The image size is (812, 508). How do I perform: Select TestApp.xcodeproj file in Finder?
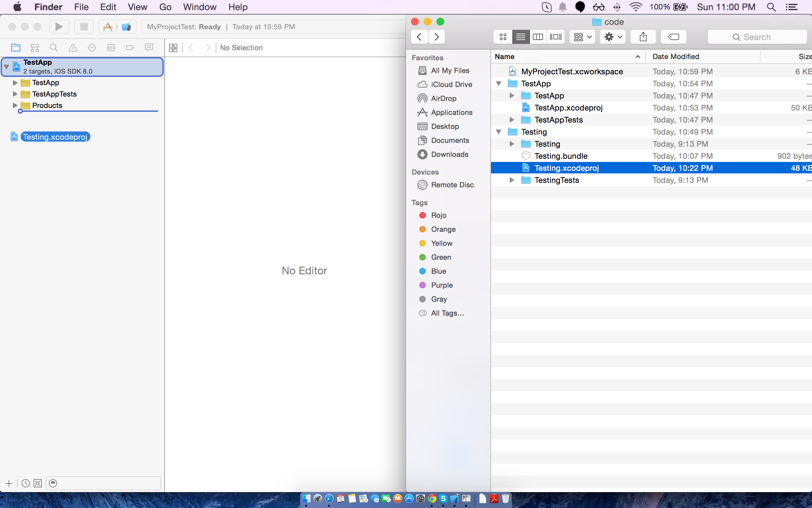click(651, 108)
